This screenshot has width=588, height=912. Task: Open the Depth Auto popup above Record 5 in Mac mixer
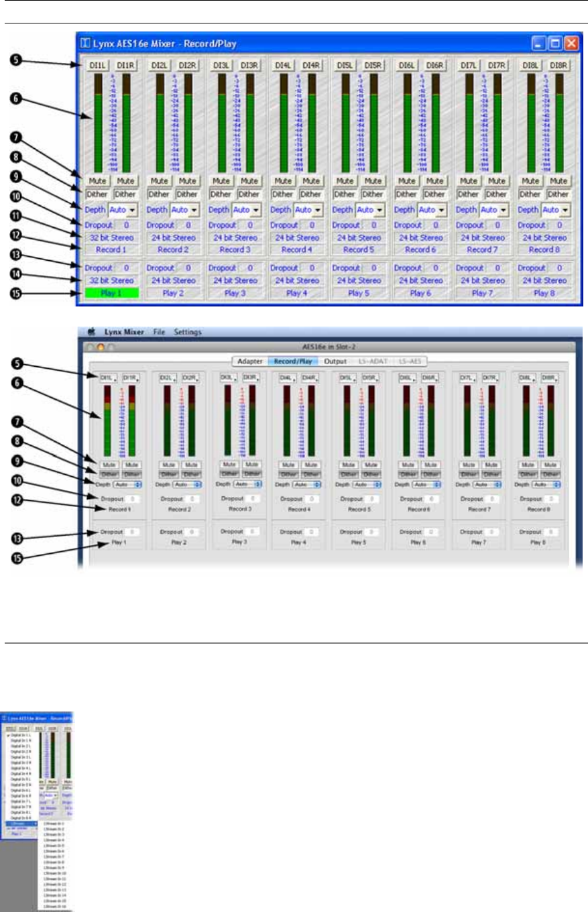[367, 483]
